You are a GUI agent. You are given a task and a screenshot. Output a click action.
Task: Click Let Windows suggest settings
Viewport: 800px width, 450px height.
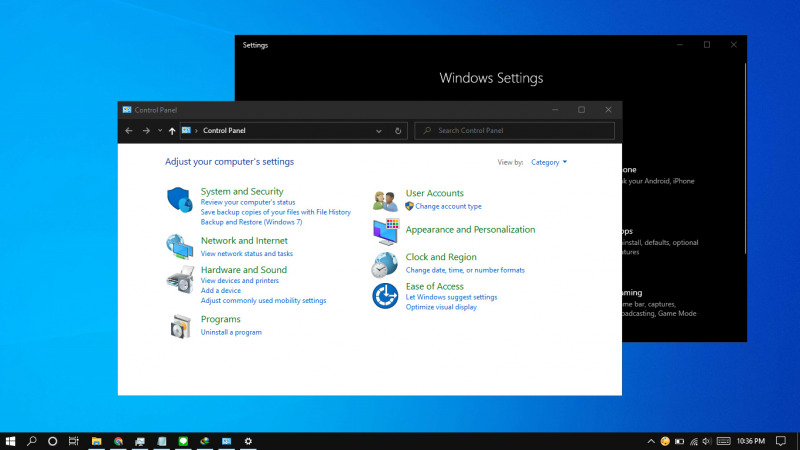(451, 297)
